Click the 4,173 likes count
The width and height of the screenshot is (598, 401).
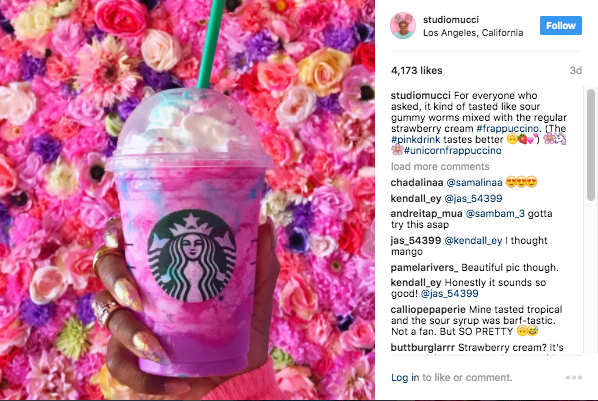(416, 71)
